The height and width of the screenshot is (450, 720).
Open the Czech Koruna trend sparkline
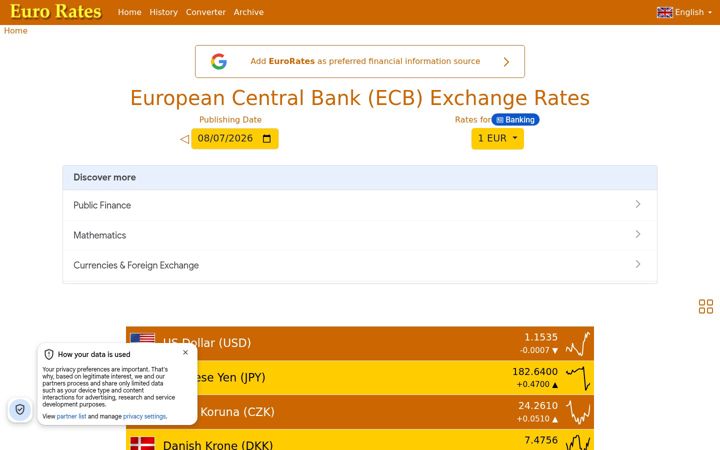pyautogui.click(x=578, y=412)
